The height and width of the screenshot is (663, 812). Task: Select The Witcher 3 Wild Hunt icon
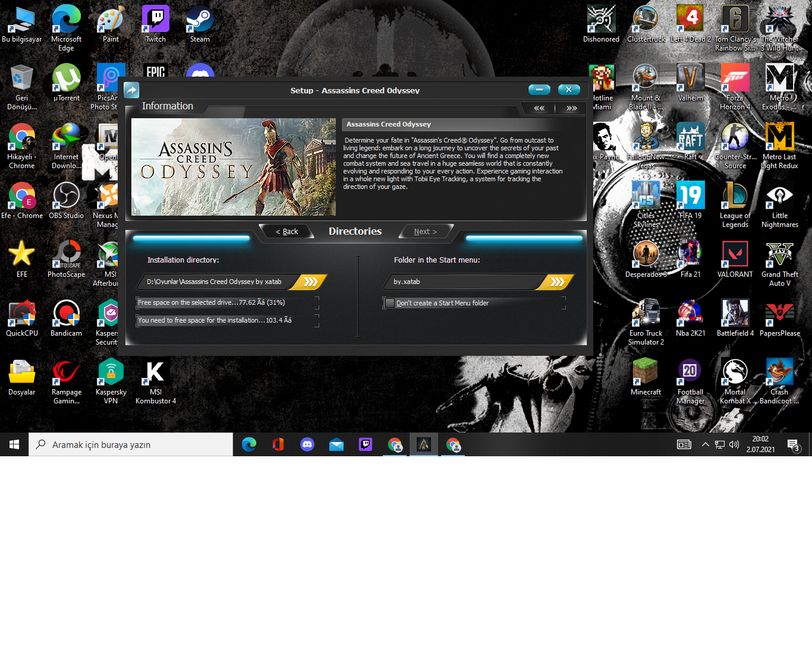[x=780, y=29]
